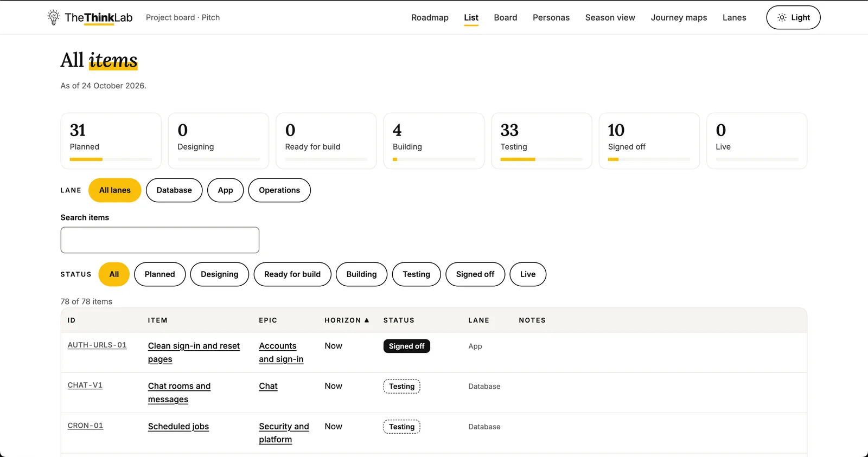Select the All lanes filter chip
Screen dimensions: 868x457
(115, 190)
